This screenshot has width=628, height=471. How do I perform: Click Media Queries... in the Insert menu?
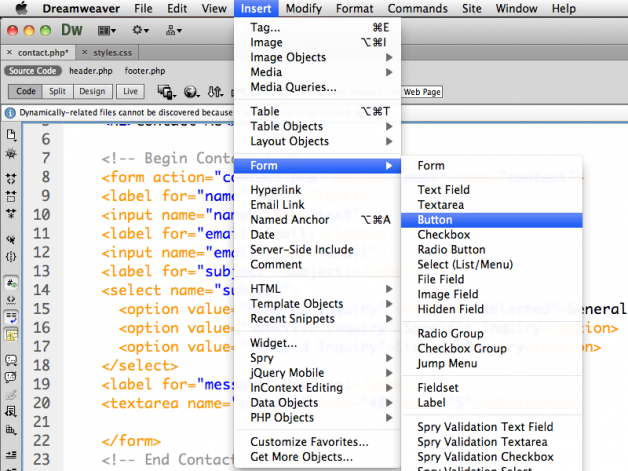coord(317,87)
